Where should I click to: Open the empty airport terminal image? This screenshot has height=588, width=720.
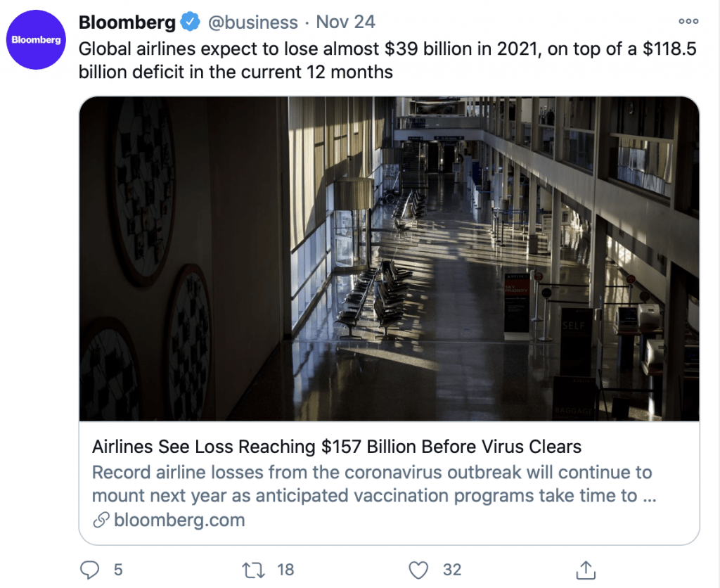click(389, 259)
